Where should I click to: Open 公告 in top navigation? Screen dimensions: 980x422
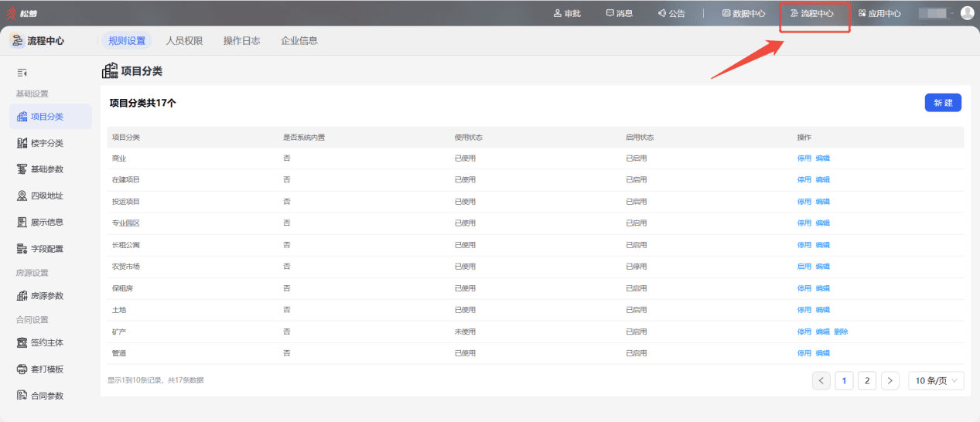coord(671,13)
